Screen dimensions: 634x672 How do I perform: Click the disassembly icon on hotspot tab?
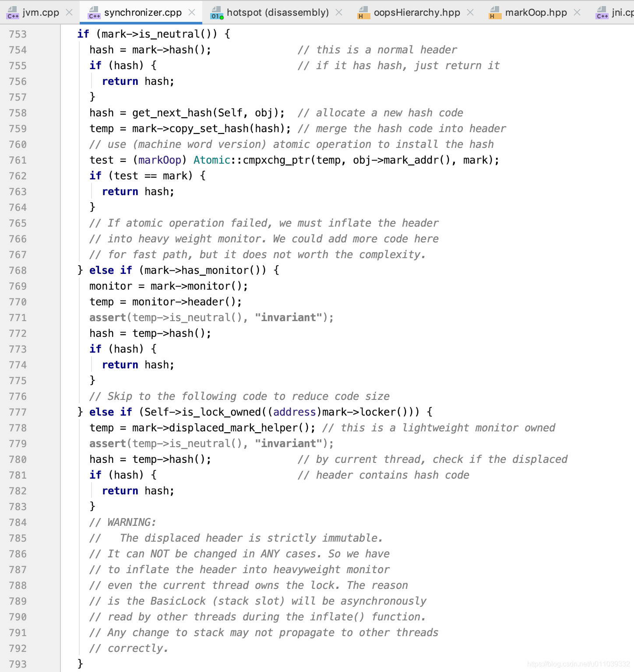point(215,13)
